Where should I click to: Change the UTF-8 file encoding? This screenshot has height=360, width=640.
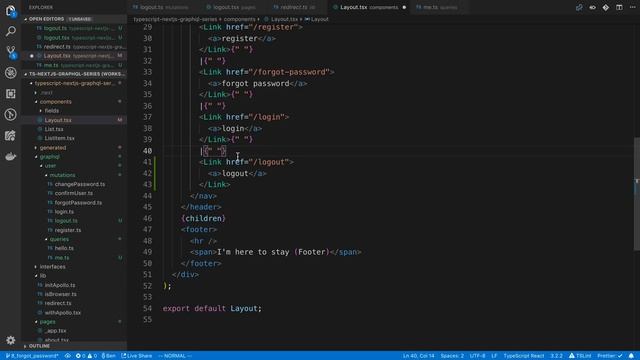click(477, 356)
